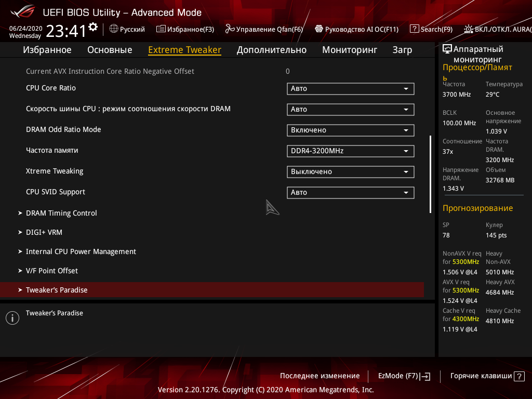This screenshot has height=399, width=532.
Task: Click the 1.039 V core voltage
Action: tap(496, 131)
